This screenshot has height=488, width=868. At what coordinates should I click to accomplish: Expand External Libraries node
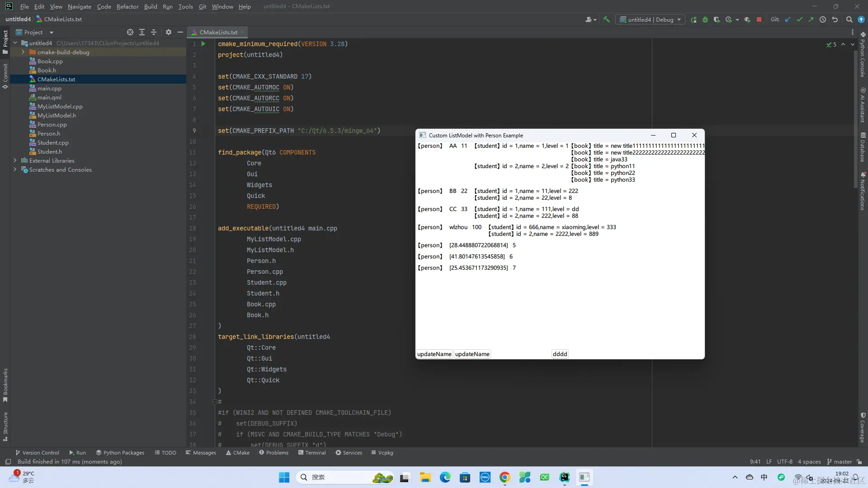tap(15, 160)
